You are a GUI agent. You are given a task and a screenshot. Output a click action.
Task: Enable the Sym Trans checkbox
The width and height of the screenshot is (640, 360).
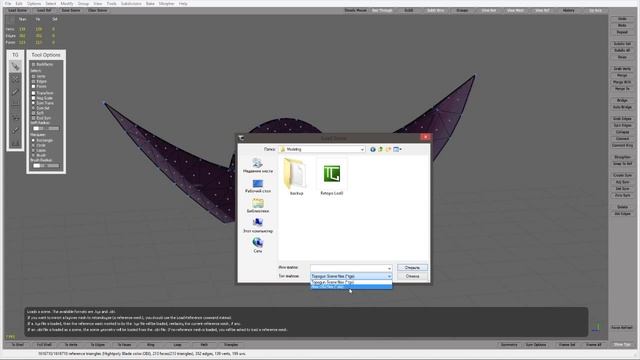point(33,103)
